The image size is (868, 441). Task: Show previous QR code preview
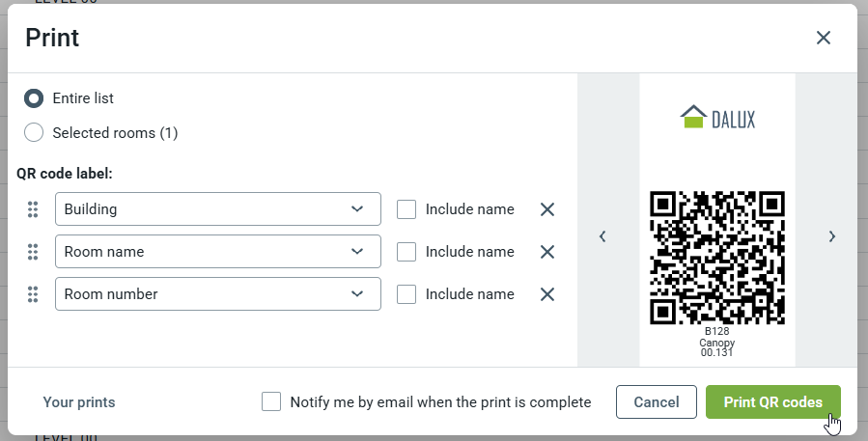[602, 236]
